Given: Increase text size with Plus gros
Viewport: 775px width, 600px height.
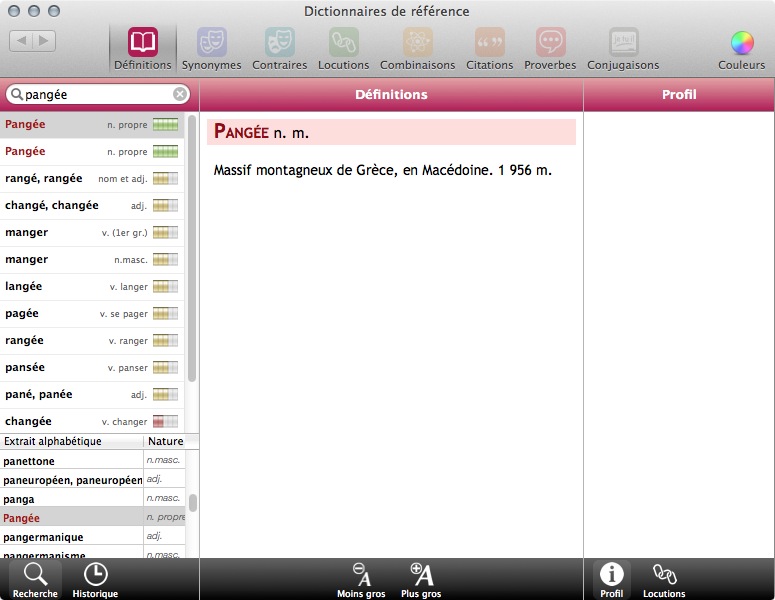Looking at the screenshot, I should 421,579.
